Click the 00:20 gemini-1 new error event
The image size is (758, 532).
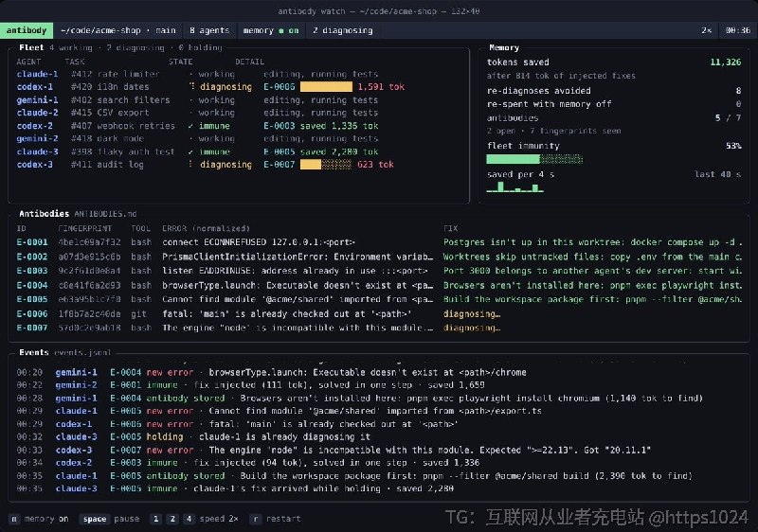[x=271, y=372]
